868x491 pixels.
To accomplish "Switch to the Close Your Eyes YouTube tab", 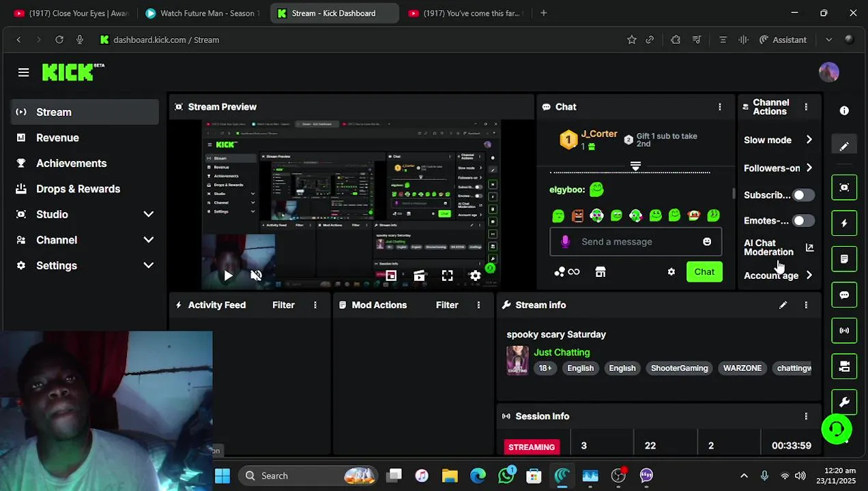I will tap(71, 13).
